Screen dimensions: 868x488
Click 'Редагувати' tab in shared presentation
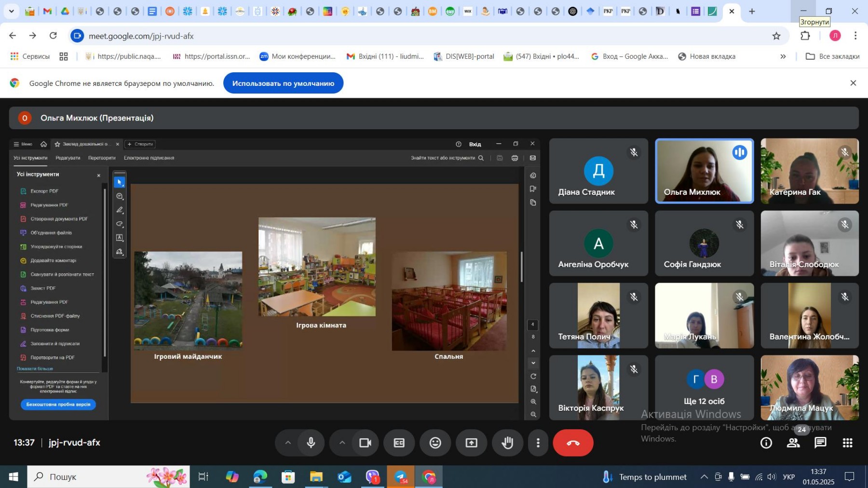[x=68, y=158]
